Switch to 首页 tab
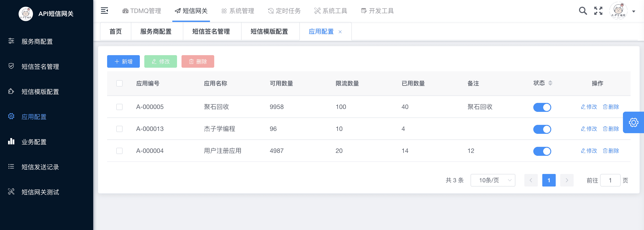This screenshot has height=230, width=644. point(115,32)
